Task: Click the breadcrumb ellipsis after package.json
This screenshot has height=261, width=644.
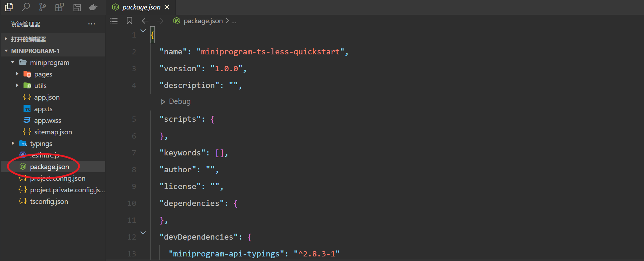Action: pos(234,21)
